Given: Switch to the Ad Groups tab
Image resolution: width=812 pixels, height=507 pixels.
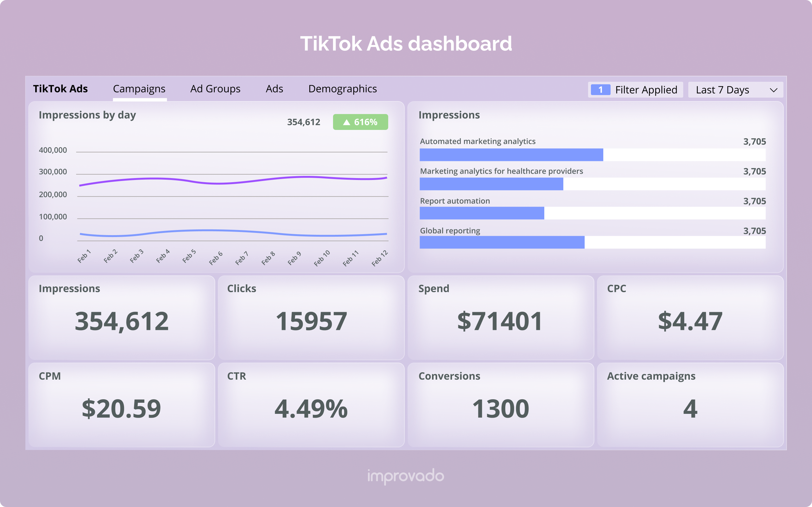Looking at the screenshot, I should click(215, 89).
